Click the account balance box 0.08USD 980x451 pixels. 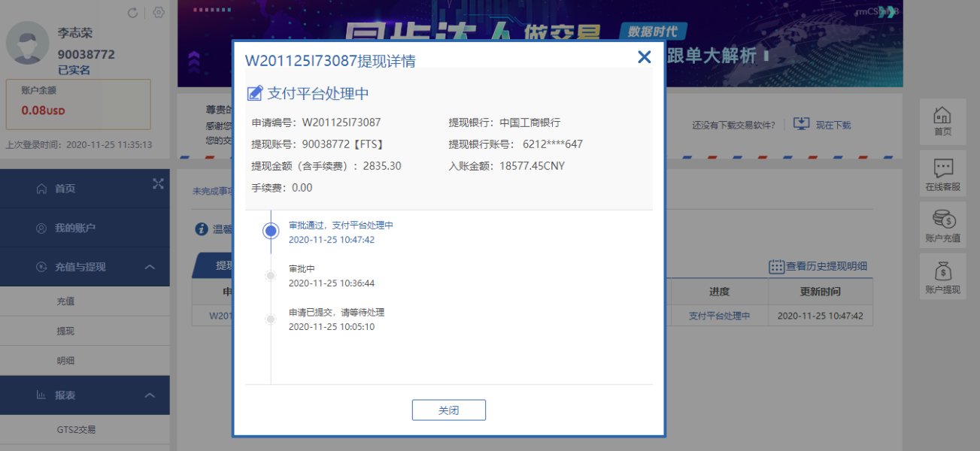tap(78, 104)
